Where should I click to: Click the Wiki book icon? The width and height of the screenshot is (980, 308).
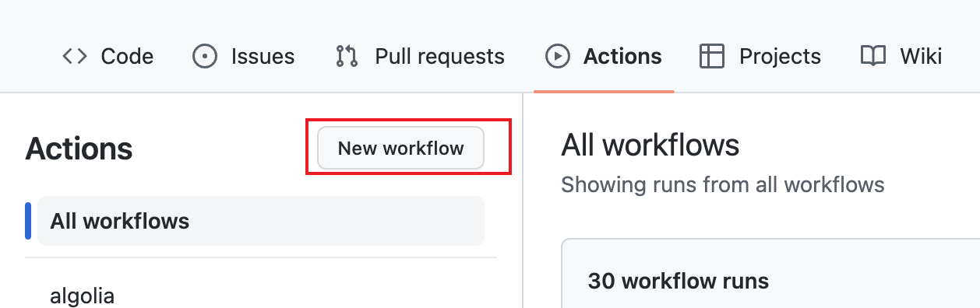tap(873, 56)
